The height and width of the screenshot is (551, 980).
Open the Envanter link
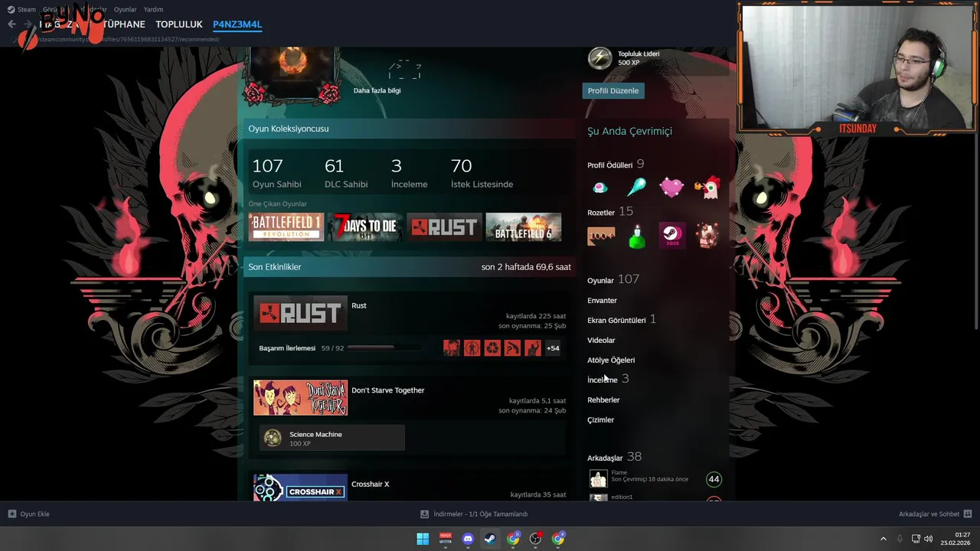(x=602, y=301)
